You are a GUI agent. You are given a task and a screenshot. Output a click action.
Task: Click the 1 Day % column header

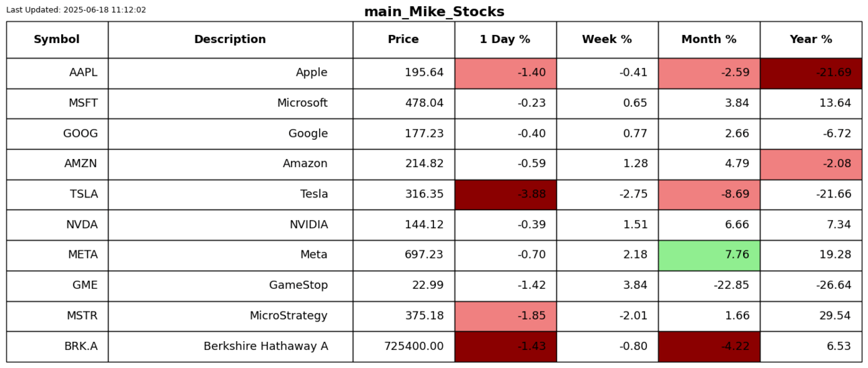505,40
